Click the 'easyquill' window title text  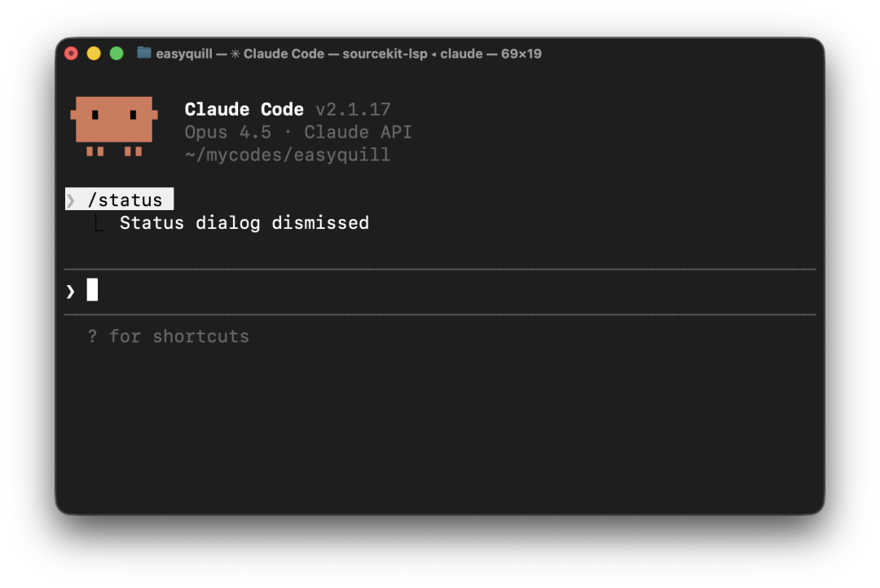tap(184, 54)
